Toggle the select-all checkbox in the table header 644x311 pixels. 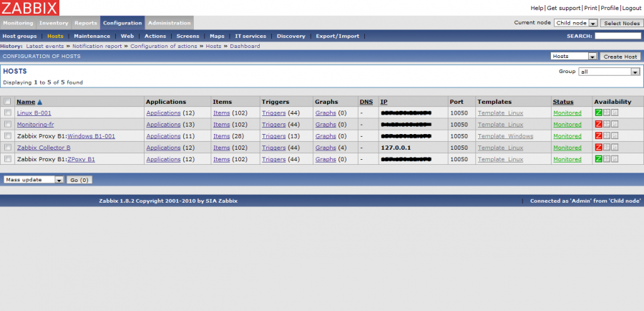[x=7, y=101]
